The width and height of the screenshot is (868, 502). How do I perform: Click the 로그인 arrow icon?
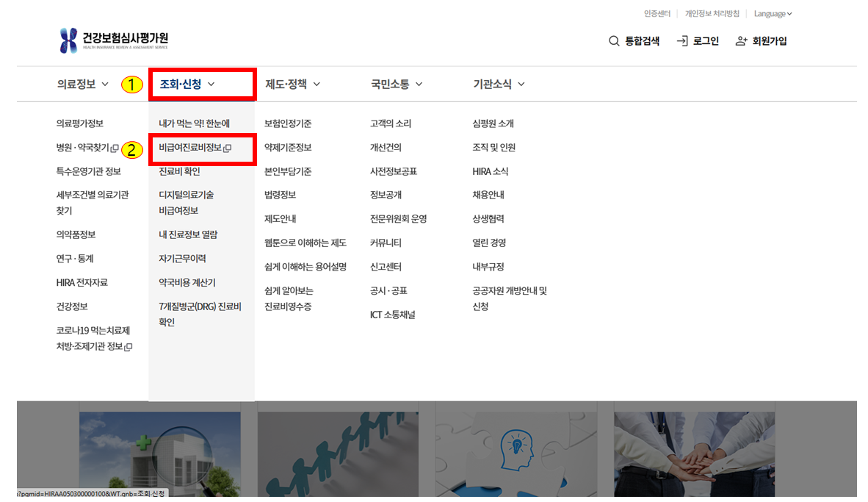coord(681,41)
